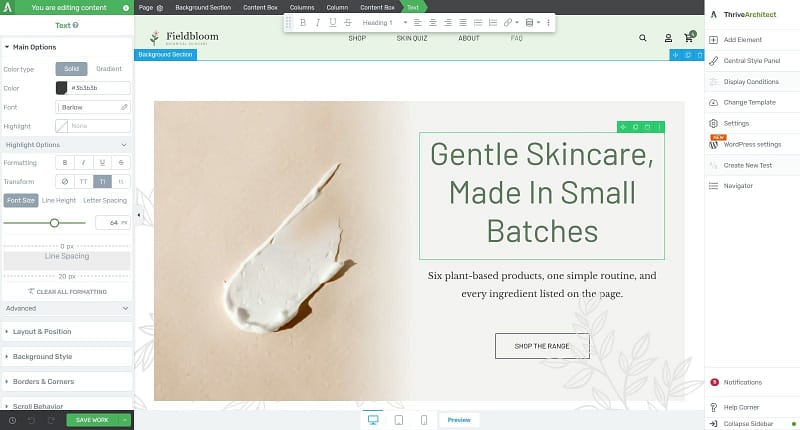This screenshot has height=430, width=800.
Task: Open the Text help question icon
Action: [76, 25]
